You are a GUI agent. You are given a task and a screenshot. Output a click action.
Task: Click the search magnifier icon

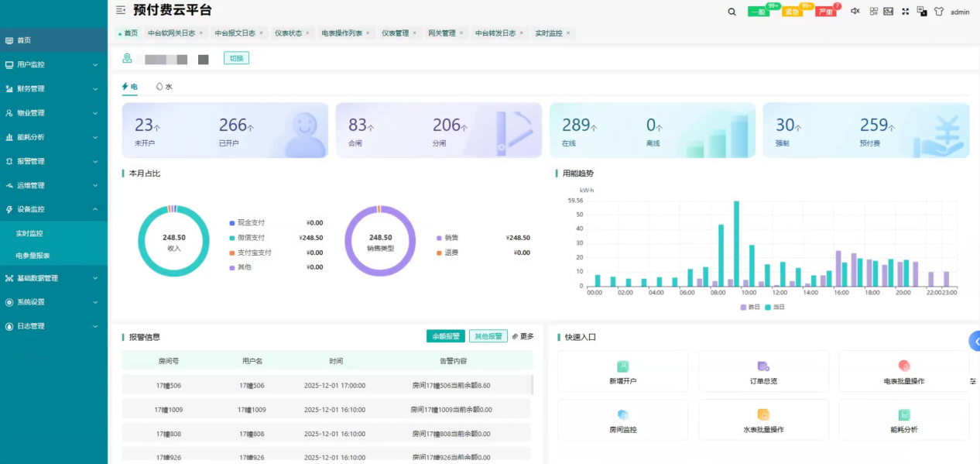(732, 12)
